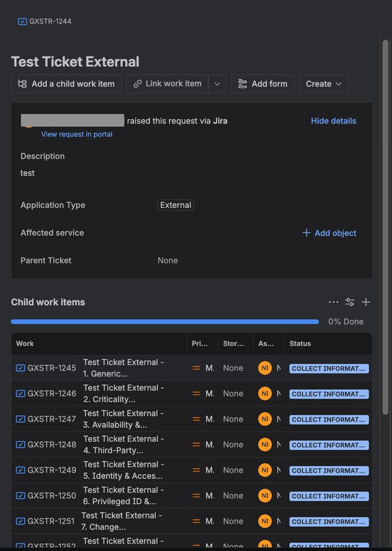Screen dimensions: 392x551
Task: Open View request in portal
Action: click(77, 134)
